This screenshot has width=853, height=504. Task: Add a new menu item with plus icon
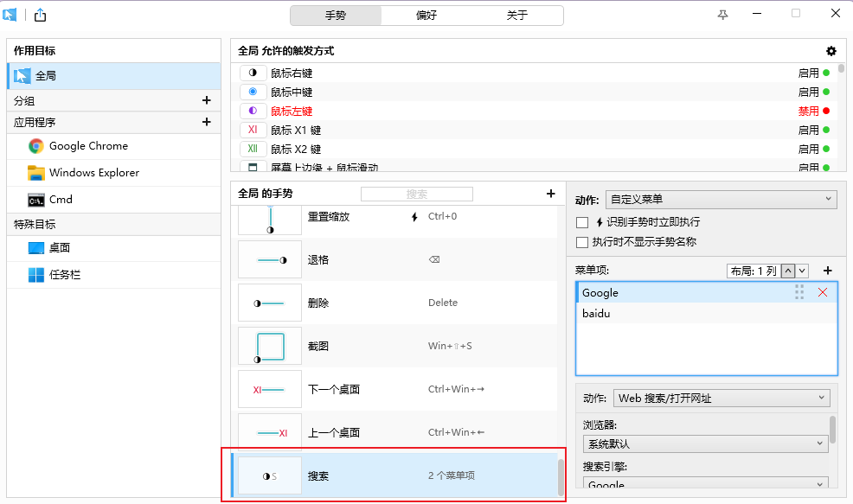[x=827, y=271]
